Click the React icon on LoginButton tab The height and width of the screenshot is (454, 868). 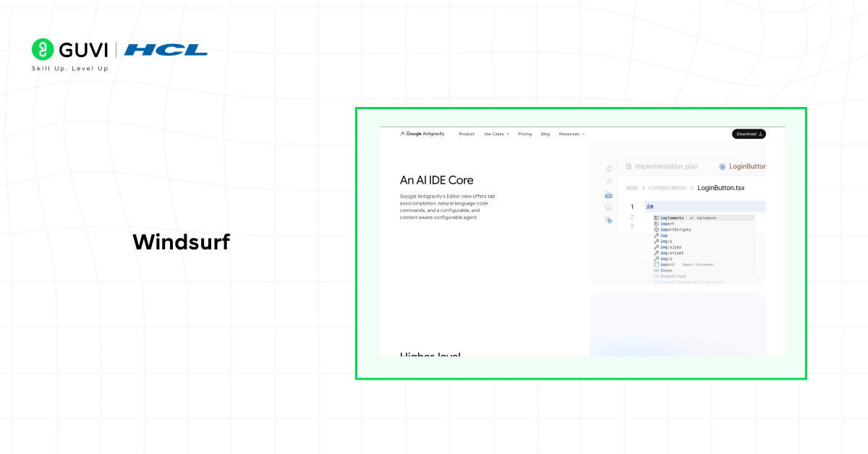coord(722,167)
